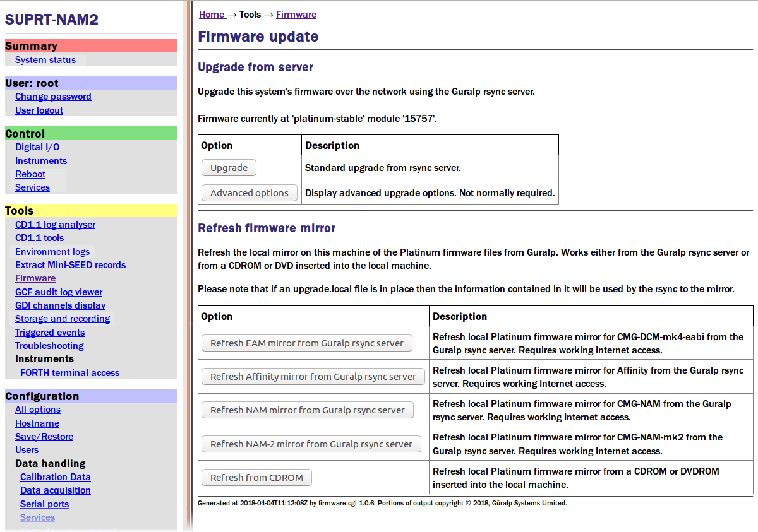The height and width of the screenshot is (532, 758).
Task: Refresh EAM mirror from Guralp rsync server
Action: click(x=307, y=343)
